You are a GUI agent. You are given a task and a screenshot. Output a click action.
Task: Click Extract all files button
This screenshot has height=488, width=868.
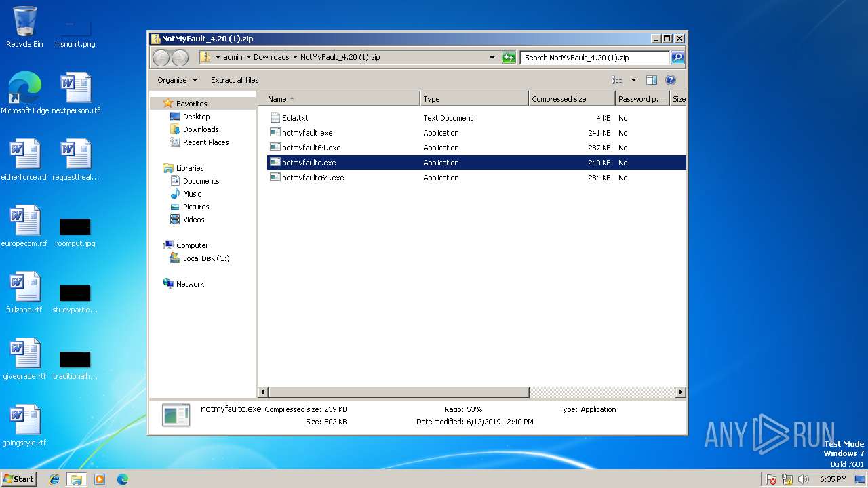click(x=235, y=80)
